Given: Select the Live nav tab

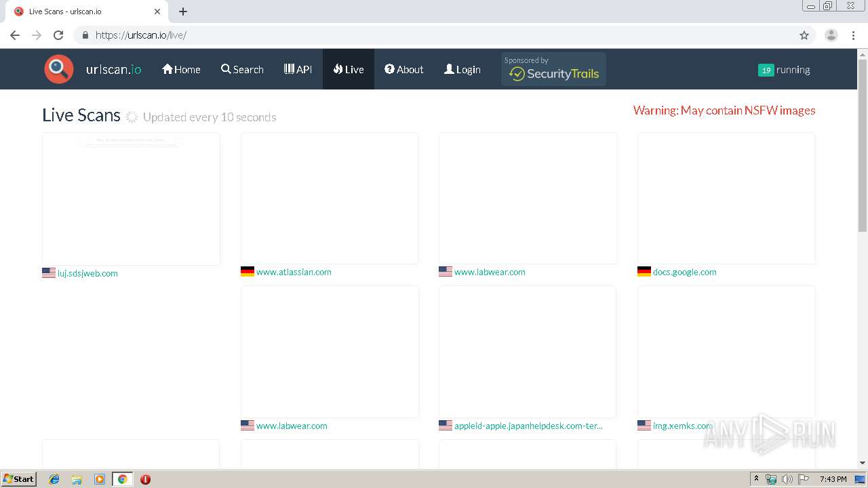Looking at the screenshot, I should (349, 69).
